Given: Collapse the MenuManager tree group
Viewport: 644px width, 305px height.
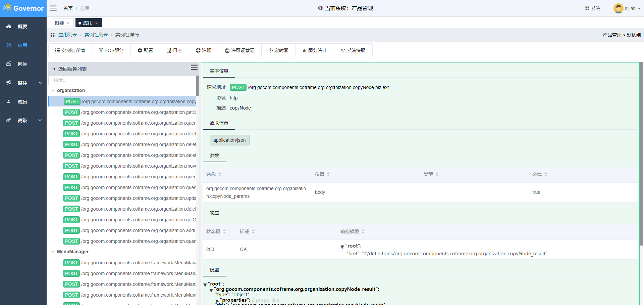Looking at the screenshot, I should [x=53, y=252].
